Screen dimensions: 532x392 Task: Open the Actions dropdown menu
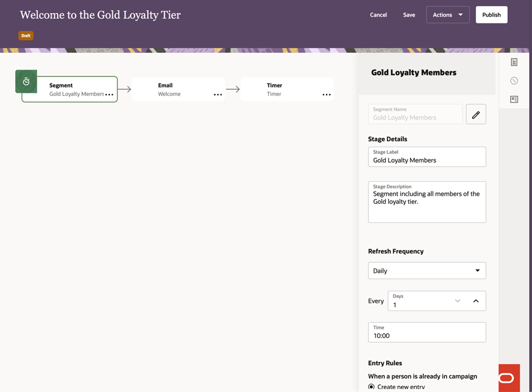[448, 15]
